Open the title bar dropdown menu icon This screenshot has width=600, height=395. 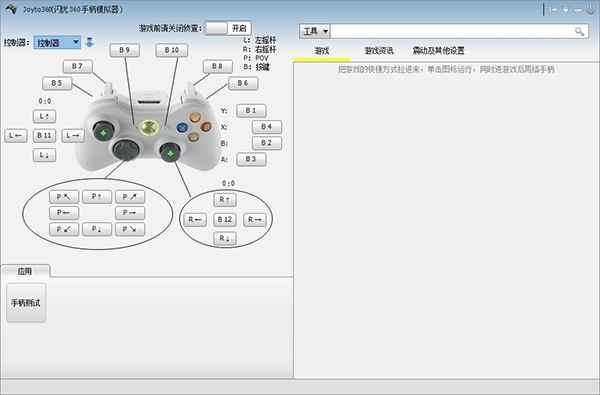(x=566, y=10)
